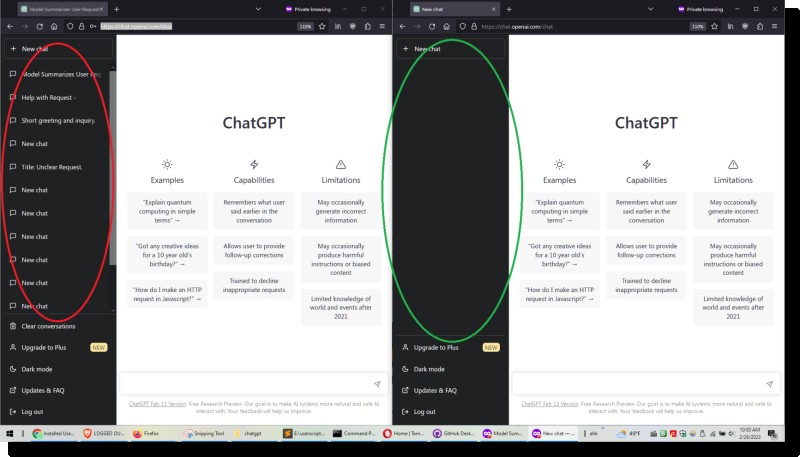The height and width of the screenshot is (457, 800).
Task: Click the tracking protection shield in the right window
Action: (x=463, y=27)
